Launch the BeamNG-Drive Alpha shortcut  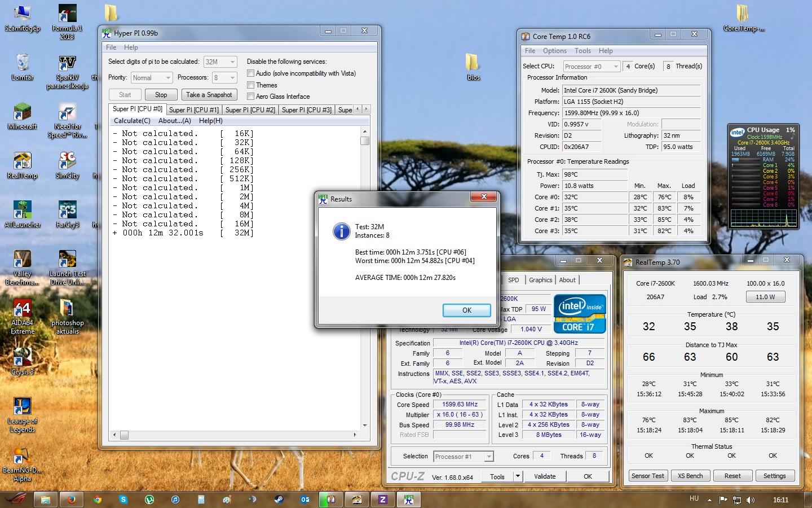[x=23, y=465]
